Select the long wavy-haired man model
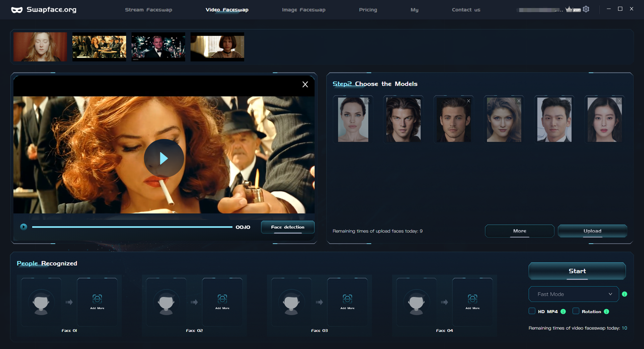644x349 pixels. coord(404,119)
